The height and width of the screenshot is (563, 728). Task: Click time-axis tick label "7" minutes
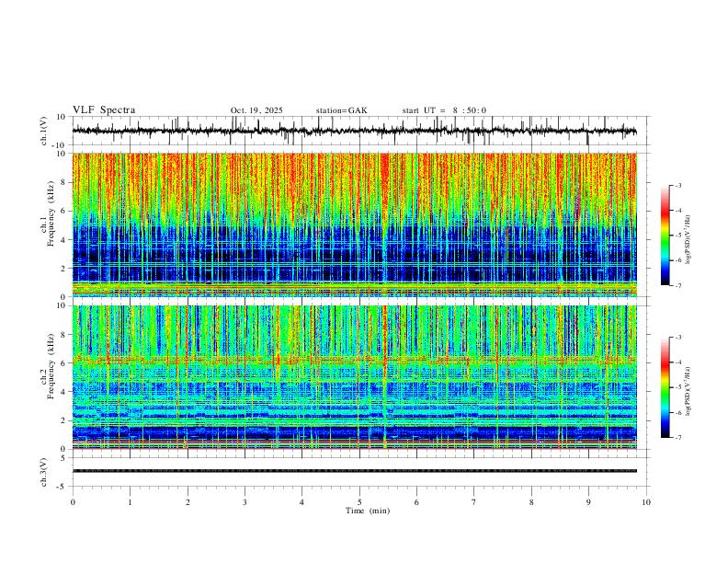pyautogui.click(x=474, y=502)
